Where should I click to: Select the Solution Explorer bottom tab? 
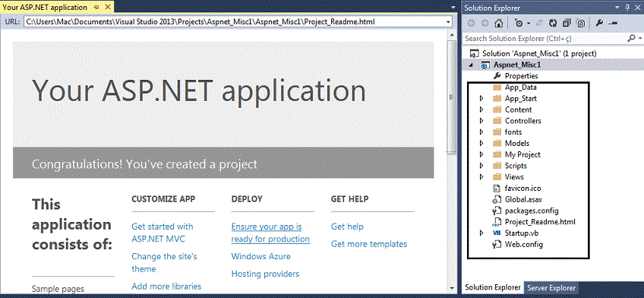[492, 287]
